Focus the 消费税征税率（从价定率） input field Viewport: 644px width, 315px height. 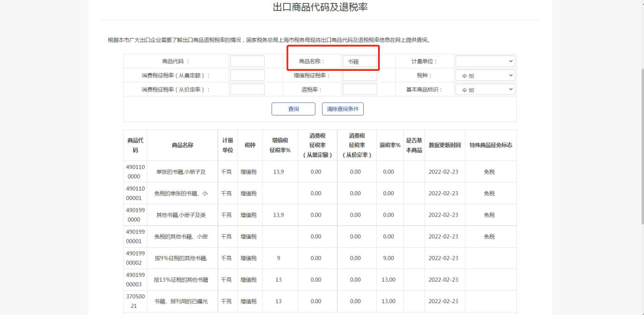[x=247, y=89]
